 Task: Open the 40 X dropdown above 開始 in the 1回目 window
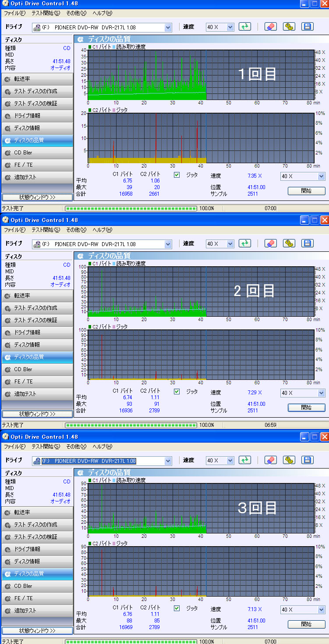click(303, 176)
